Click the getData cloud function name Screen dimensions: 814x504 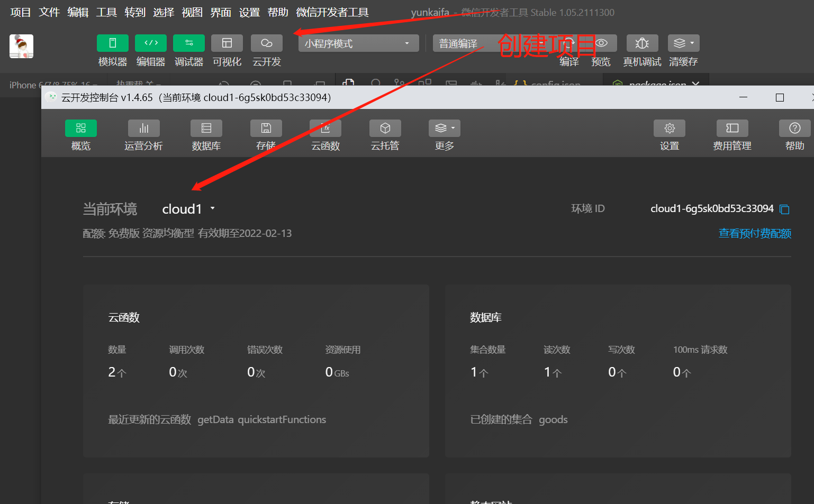point(215,419)
